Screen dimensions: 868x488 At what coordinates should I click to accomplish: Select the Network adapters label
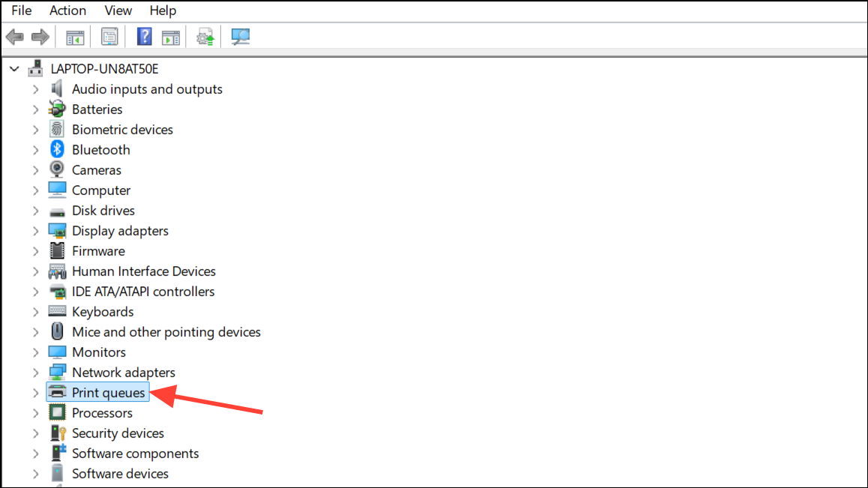(x=124, y=373)
